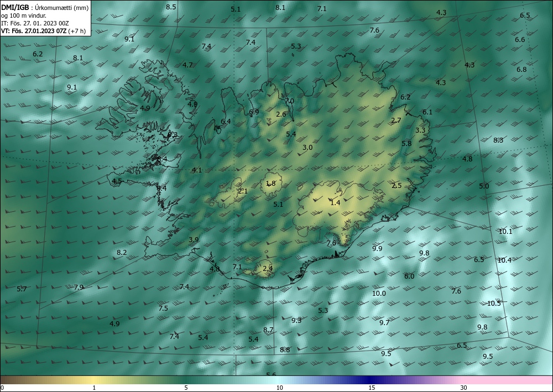This screenshot has width=553, height=392.
Task: Select the 6.1 value label
Action: (427, 112)
